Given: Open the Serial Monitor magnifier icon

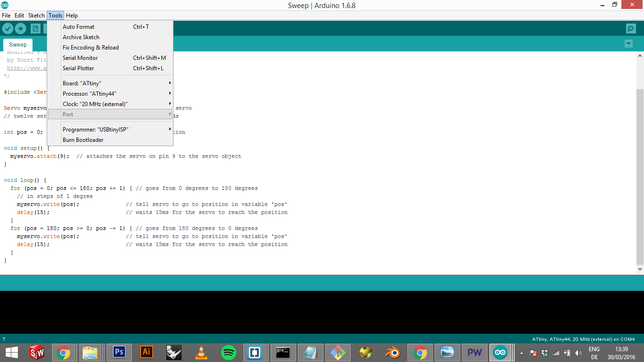Looking at the screenshot, I should pos(631,29).
